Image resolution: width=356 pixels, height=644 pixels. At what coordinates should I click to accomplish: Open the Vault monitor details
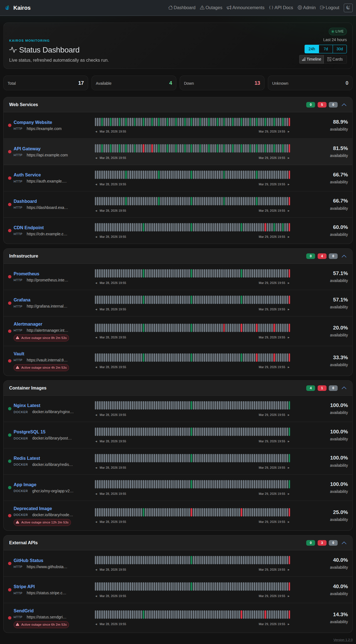click(19, 354)
